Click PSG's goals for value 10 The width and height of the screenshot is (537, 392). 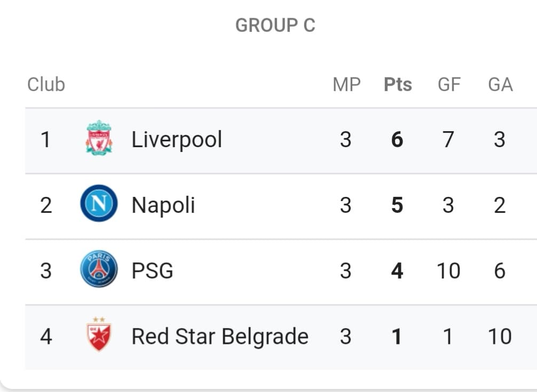tap(448, 271)
